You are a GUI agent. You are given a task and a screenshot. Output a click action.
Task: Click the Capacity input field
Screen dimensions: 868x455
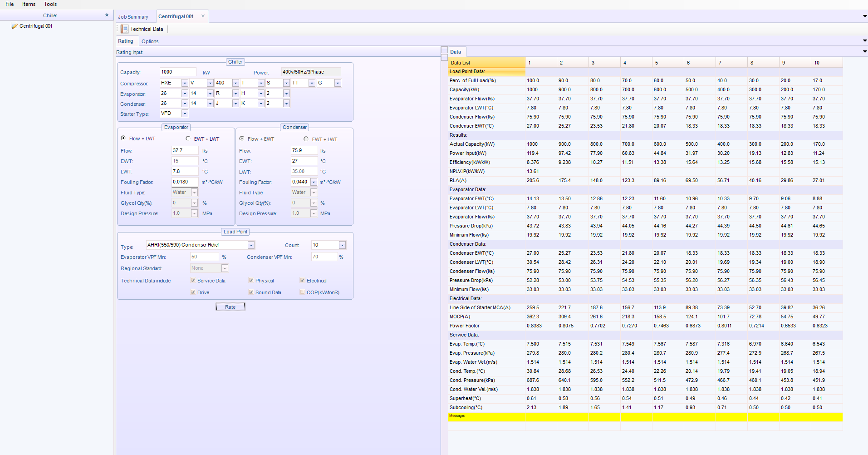(178, 72)
